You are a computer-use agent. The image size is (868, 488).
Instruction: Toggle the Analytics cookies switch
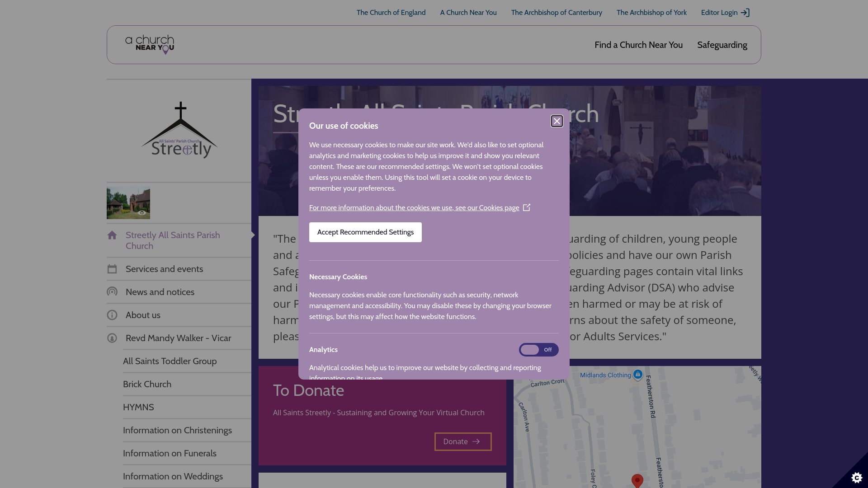tap(538, 350)
